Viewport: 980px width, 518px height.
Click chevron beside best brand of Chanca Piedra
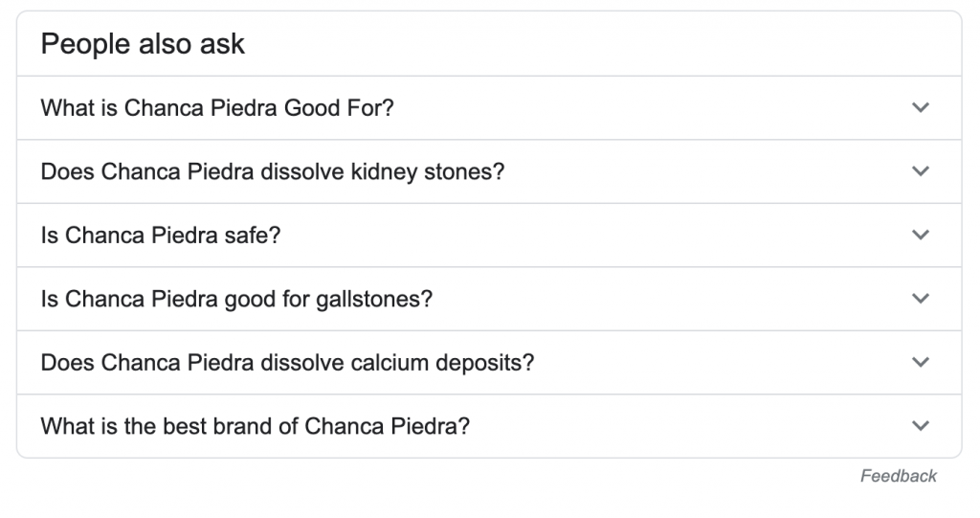click(920, 426)
